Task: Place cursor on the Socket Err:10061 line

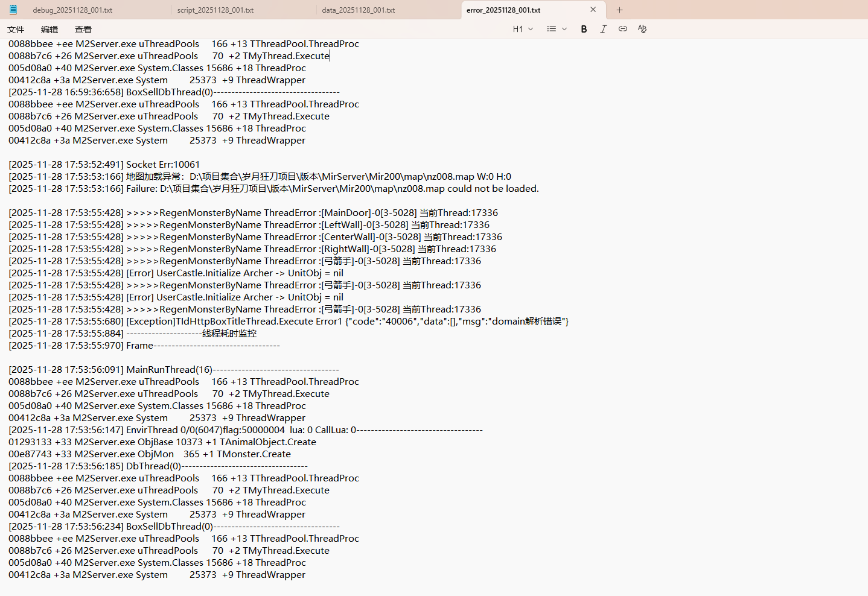Action: click(x=163, y=165)
